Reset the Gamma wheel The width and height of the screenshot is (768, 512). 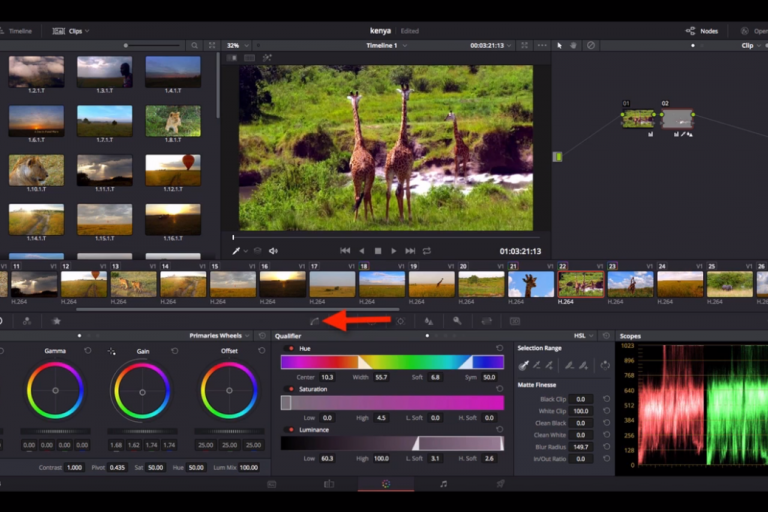[x=88, y=351]
